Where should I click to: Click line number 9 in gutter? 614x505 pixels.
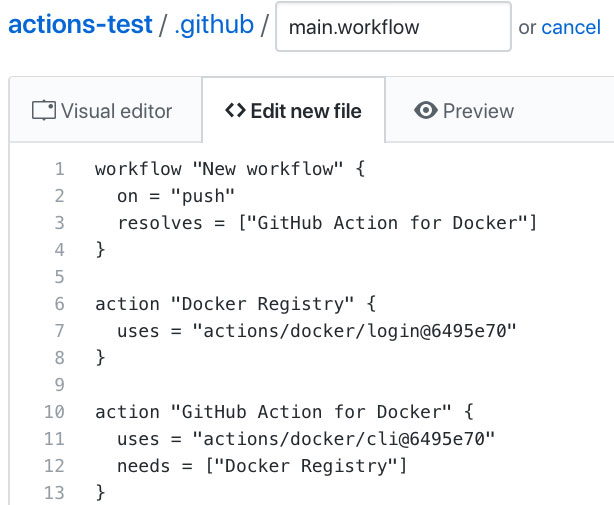(x=59, y=385)
